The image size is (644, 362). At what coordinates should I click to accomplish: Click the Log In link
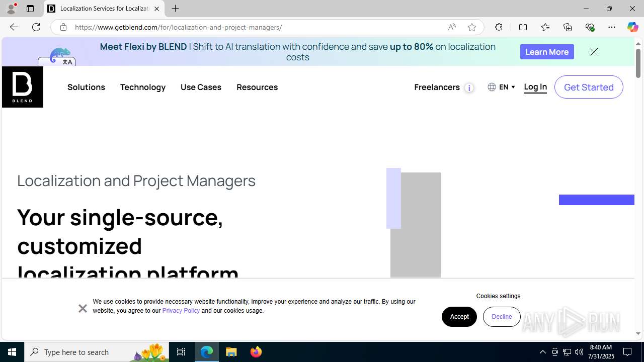point(535,87)
